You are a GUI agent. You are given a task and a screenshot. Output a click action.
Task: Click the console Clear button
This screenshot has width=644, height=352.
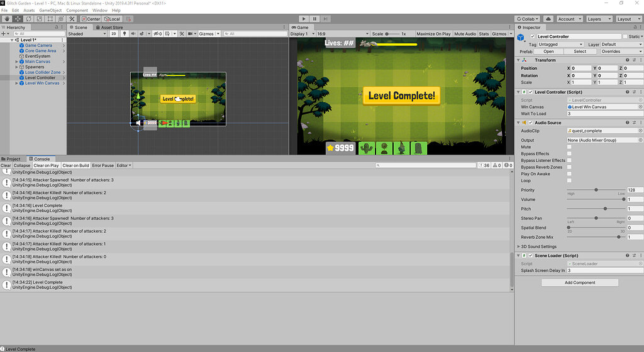pos(6,165)
